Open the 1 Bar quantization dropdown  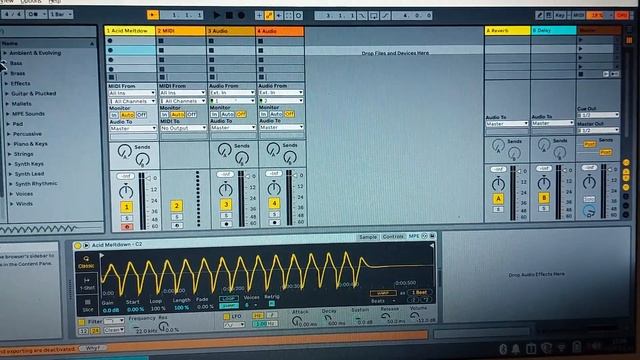click(60, 14)
